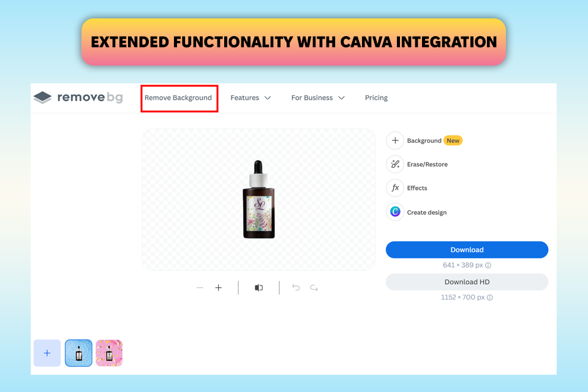Image resolution: width=588 pixels, height=392 pixels.
Task: Zoom in with the plus icon
Action: pyautogui.click(x=219, y=288)
